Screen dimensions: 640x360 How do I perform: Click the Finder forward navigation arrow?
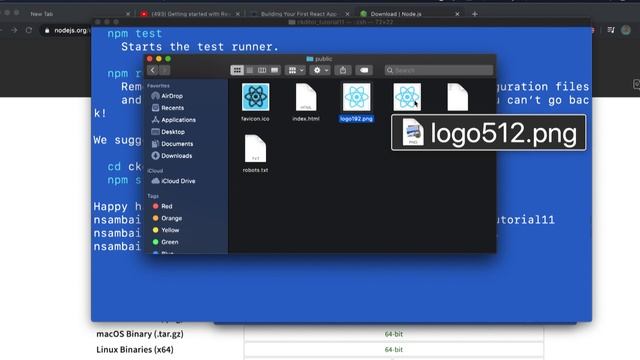click(164, 70)
